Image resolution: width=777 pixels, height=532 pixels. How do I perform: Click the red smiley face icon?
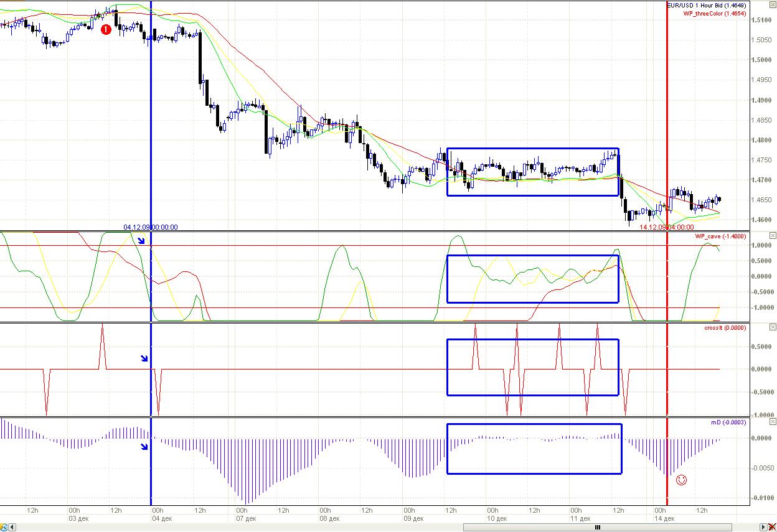click(x=682, y=480)
